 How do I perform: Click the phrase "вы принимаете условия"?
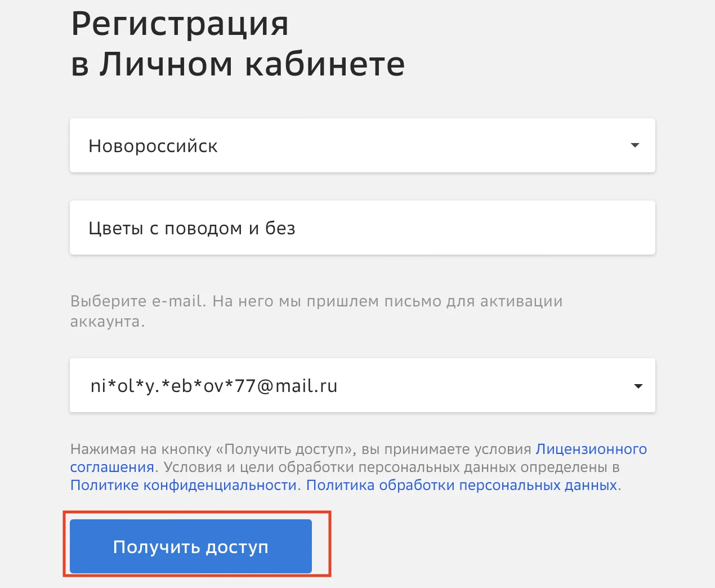[x=446, y=449]
